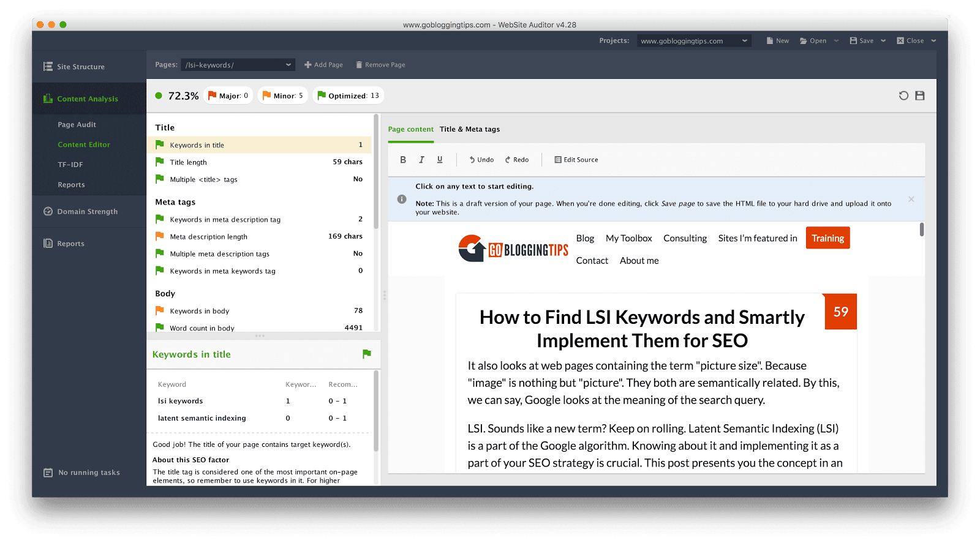This screenshot has height=543, width=980.
Task: Click the page preview vertical scrollbar
Action: [922, 230]
